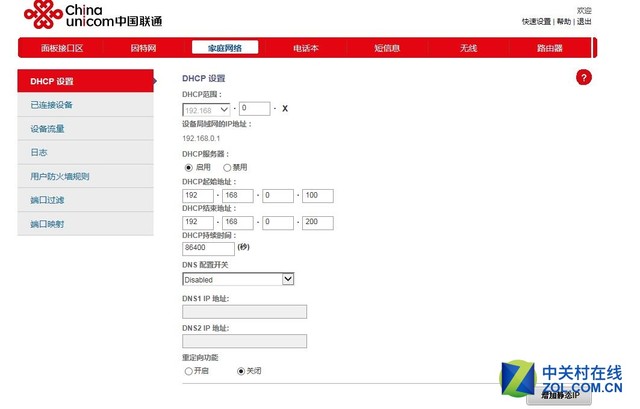Click the China Unicom logo
This screenshot has width=640, height=409.
[93, 14]
